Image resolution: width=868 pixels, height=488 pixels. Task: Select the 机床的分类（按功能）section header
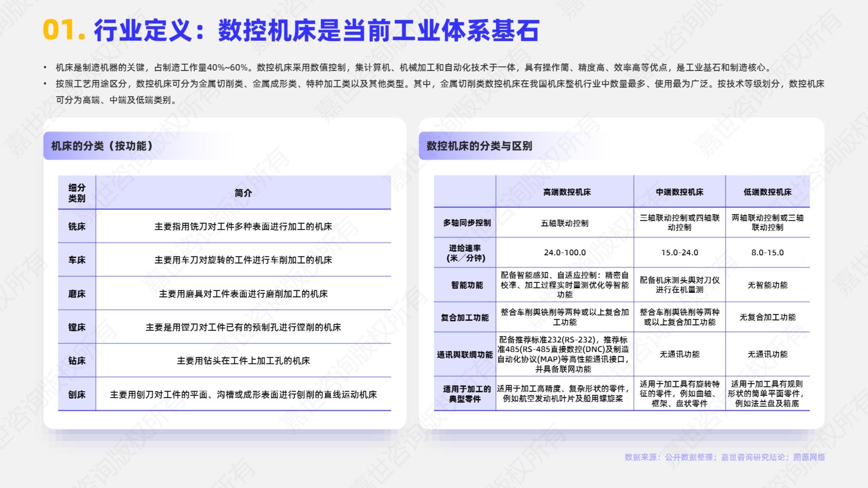[102, 146]
